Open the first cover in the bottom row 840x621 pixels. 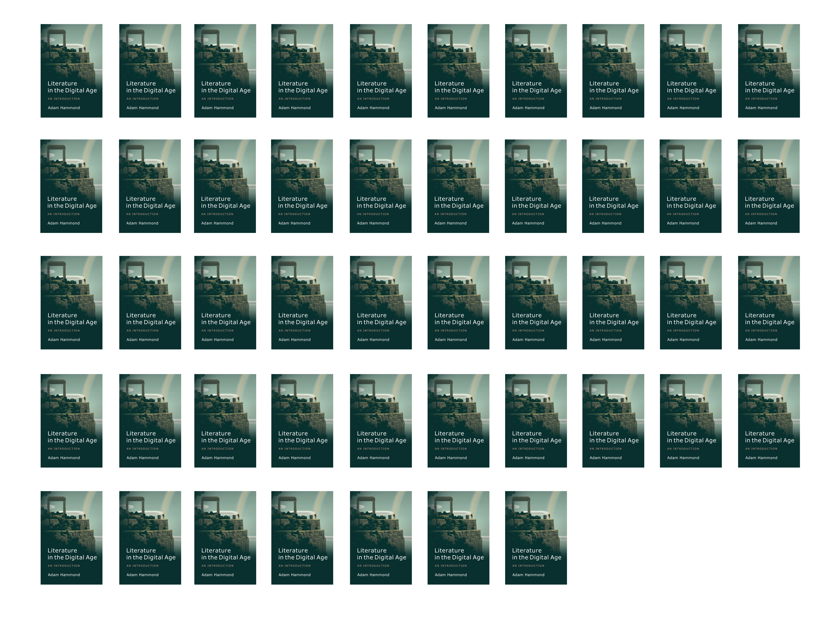click(x=71, y=538)
